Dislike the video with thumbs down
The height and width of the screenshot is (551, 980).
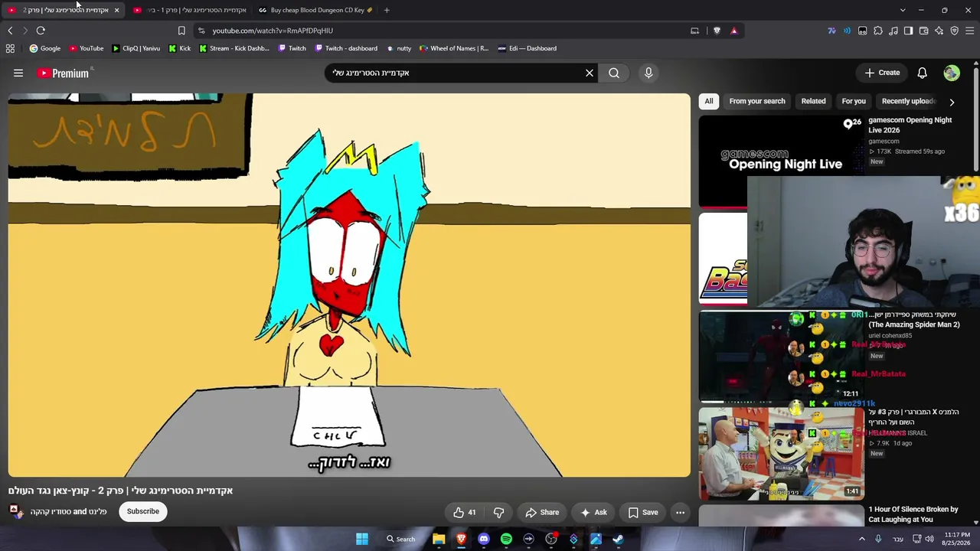point(498,512)
